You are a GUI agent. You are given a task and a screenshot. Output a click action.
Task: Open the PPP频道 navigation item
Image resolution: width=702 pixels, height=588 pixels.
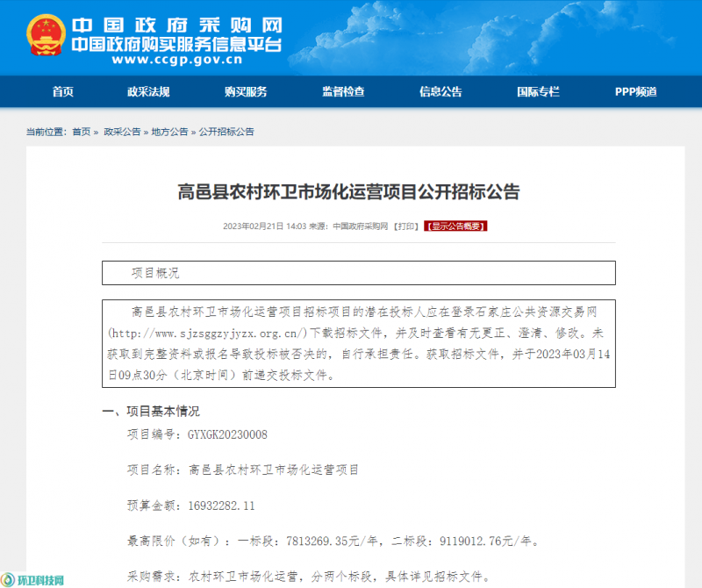(635, 92)
